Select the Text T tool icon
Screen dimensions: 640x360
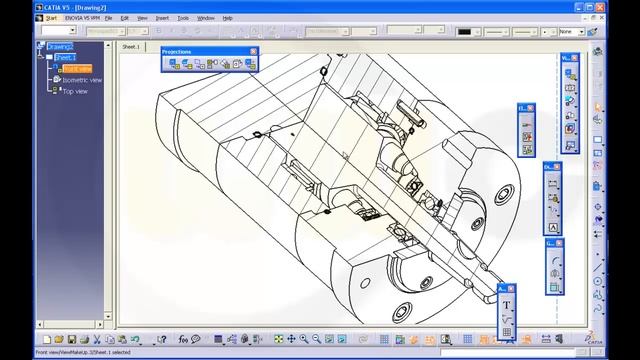pyautogui.click(x=506, y=304)
